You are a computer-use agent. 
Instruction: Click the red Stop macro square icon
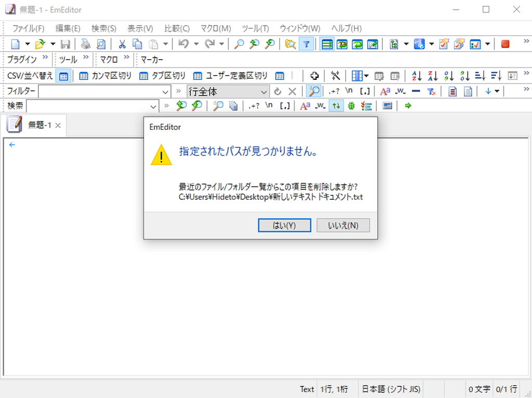pos(505,44)
